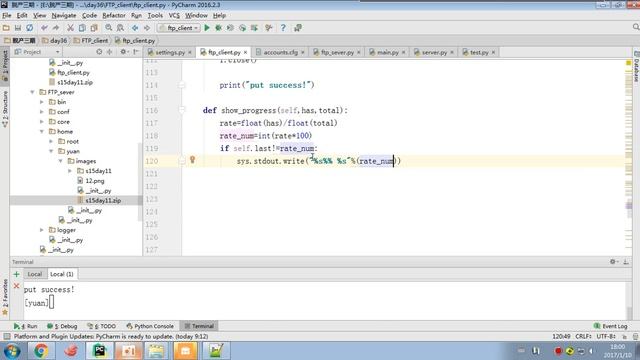The image size is (640, 360).
Task: Open PyCharm from the taskbar
Action: pos(99,351)
